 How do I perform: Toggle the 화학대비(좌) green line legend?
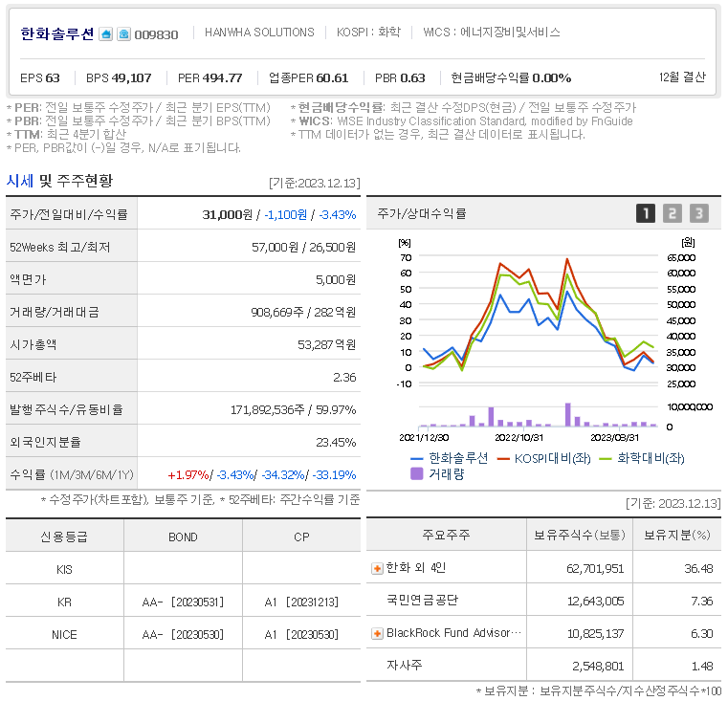642,459
